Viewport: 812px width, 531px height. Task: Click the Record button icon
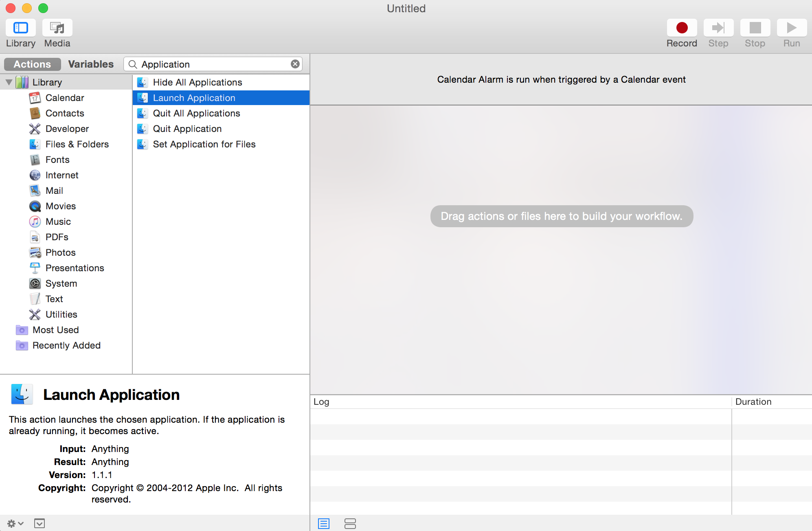coord(682,28)
